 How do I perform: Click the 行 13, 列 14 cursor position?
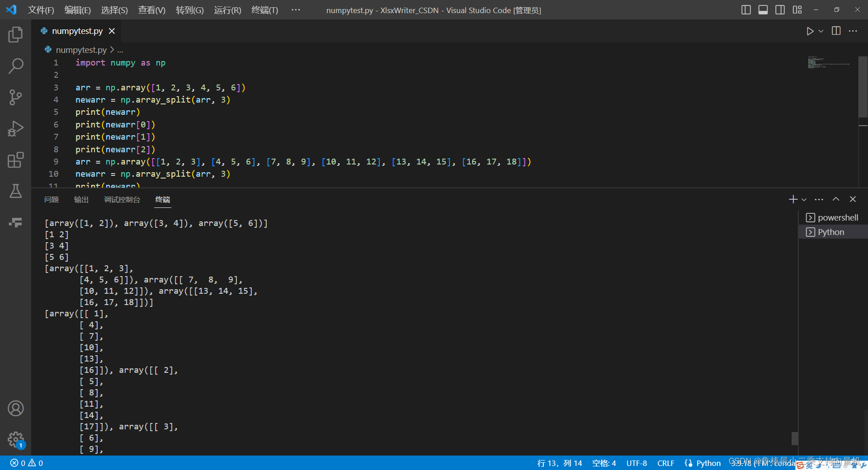click(x=559, y=463)
